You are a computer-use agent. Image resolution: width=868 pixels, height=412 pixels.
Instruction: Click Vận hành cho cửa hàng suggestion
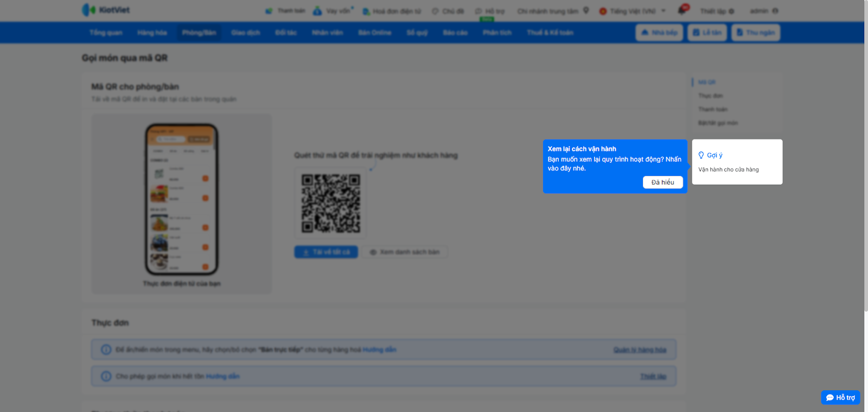(729, 169)
